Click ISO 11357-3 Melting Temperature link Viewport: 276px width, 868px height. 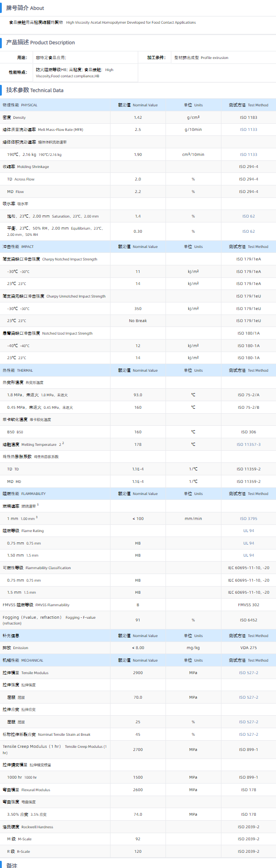coord(248,444)
